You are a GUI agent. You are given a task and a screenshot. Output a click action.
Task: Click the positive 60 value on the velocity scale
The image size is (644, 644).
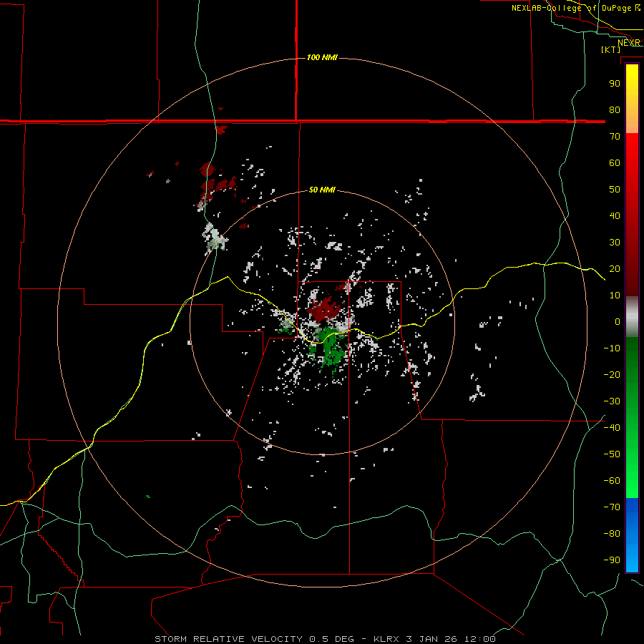615,162
